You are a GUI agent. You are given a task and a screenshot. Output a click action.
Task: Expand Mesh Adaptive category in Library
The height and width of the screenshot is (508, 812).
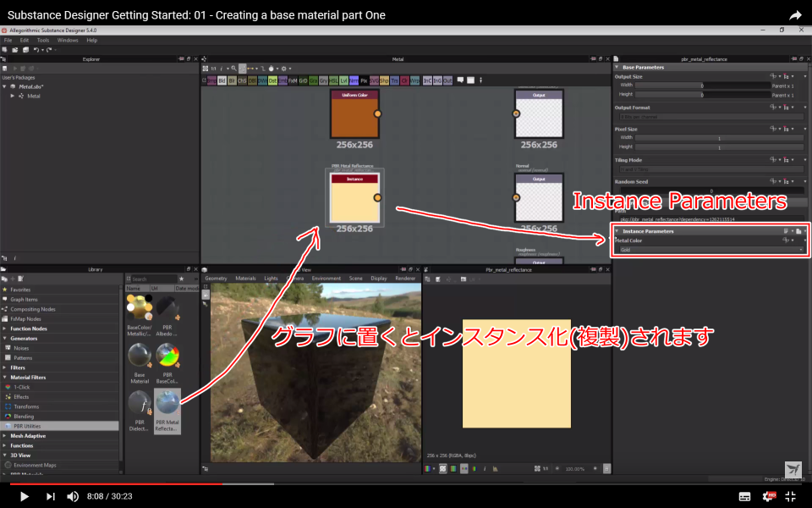click(x=5, y=436)
